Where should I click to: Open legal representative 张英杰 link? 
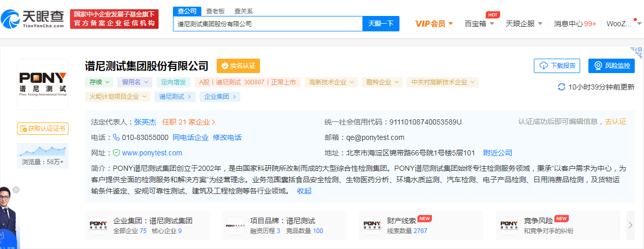click(145, 122)
